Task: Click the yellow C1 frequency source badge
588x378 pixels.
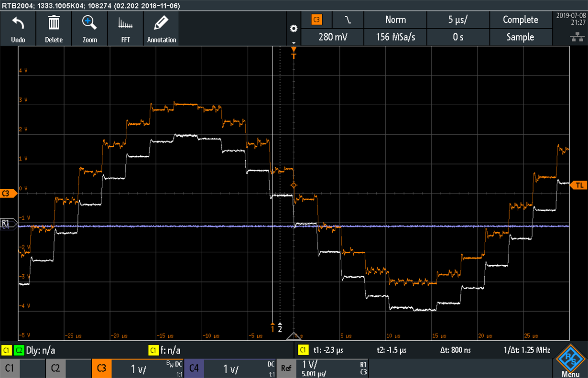Action: [153, 350]
